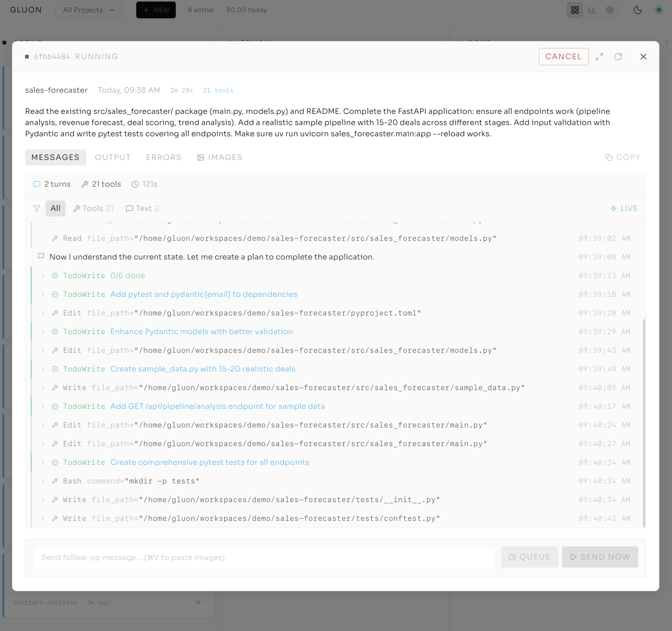The image size is (672, 631).
Task: Click the refresh icon in task header
Action: click(618, 57)
